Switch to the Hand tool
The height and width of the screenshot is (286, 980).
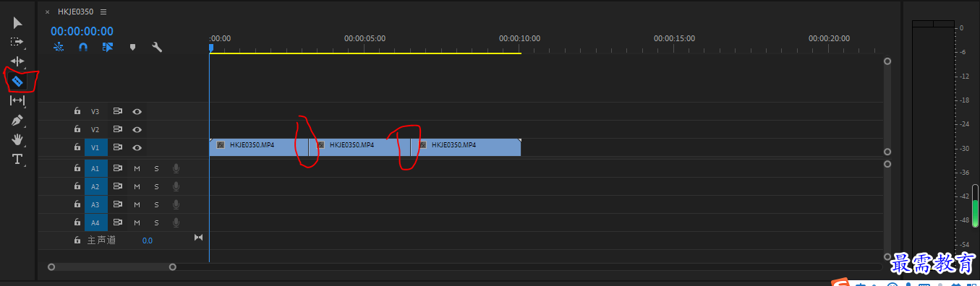pyautogui.click(x=17, y=139)
